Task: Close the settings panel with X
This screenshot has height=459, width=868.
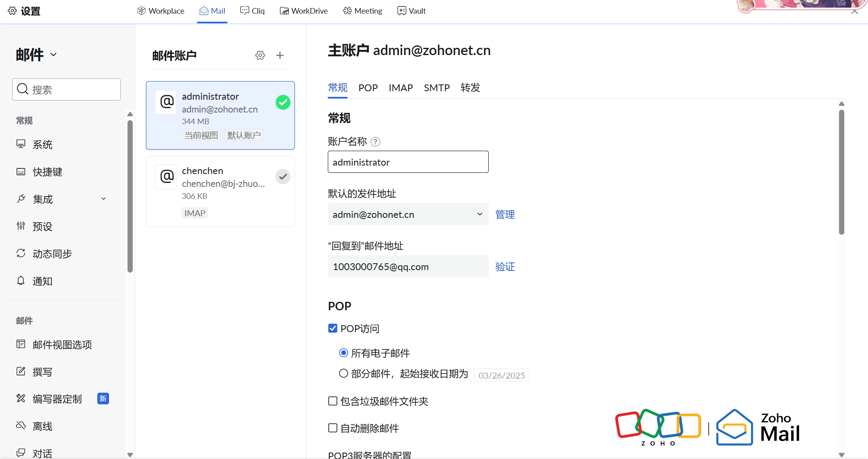Action: 854,12
